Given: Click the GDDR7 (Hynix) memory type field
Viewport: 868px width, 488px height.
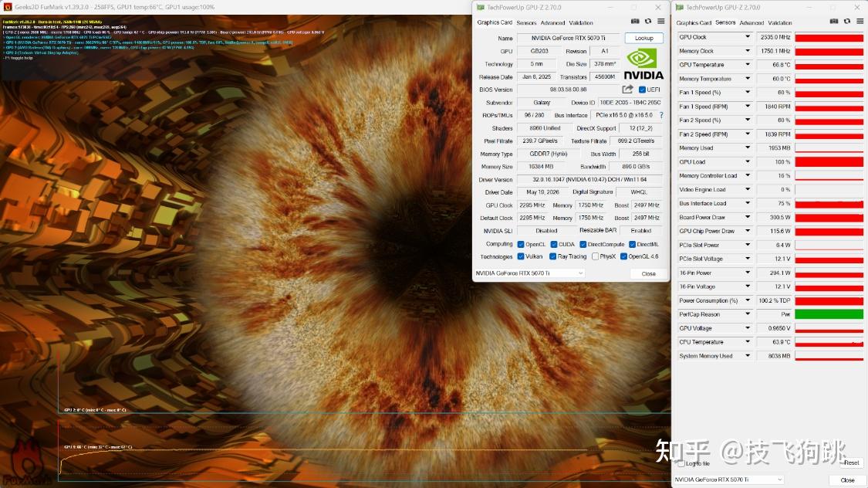Looking at the screenshot, I should pyautogui.click(x=548, y=154).
